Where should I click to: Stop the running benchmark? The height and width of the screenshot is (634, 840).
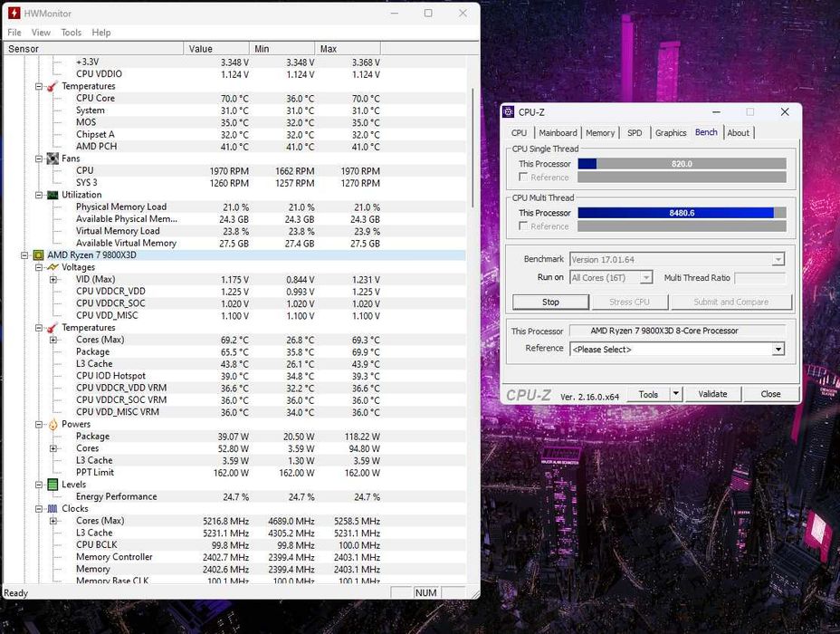point(550,303)
